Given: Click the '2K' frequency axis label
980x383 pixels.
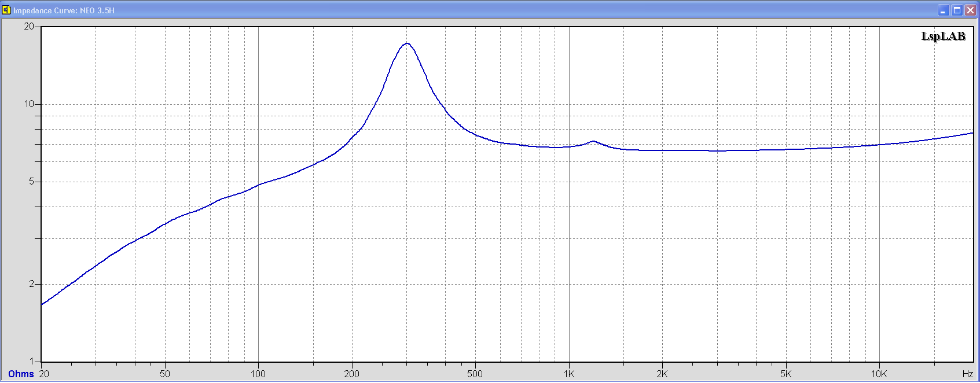Looking at the screenshot, I should [x=662, y=374].
